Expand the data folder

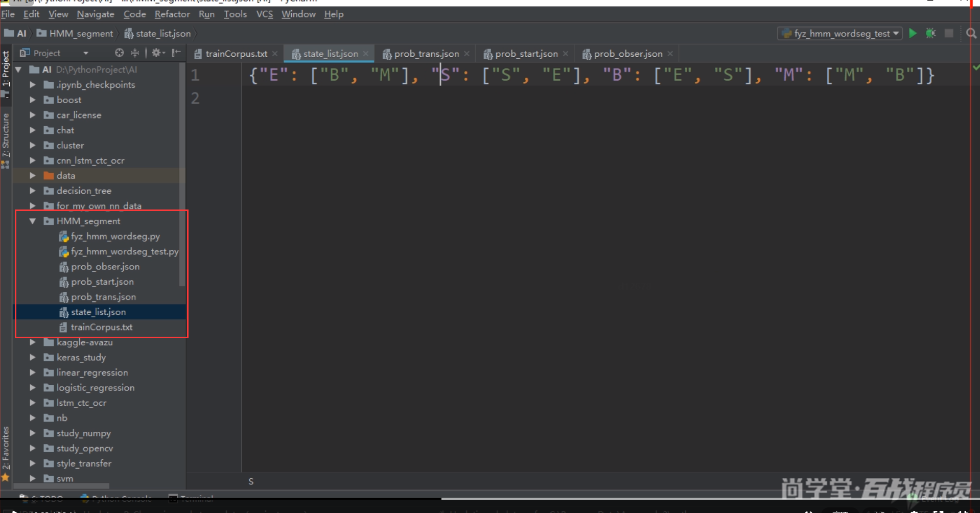[x=33, y=175]
